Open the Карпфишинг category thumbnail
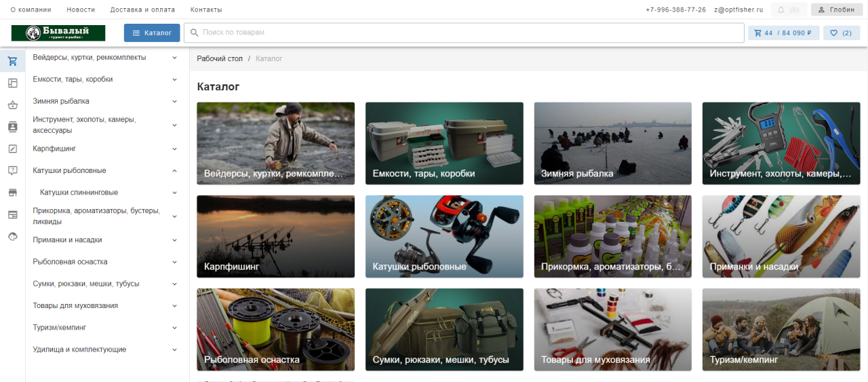The width and height of the screenshot is (868, 382). 275,236
